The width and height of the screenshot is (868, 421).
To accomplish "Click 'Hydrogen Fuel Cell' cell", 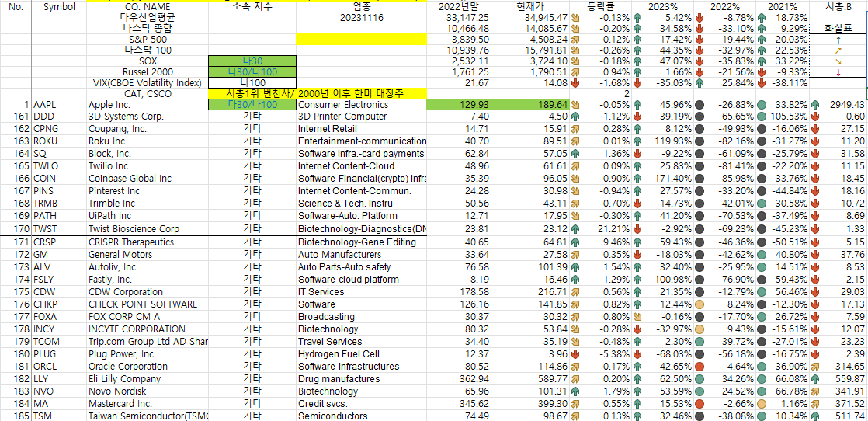I will tap(362, 354).
